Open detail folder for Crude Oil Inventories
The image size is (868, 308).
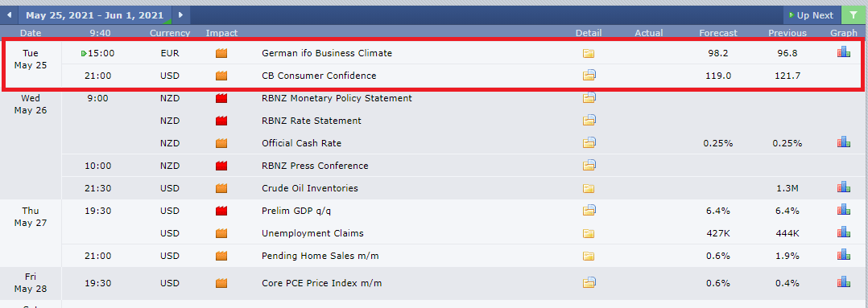coord(588,188)
